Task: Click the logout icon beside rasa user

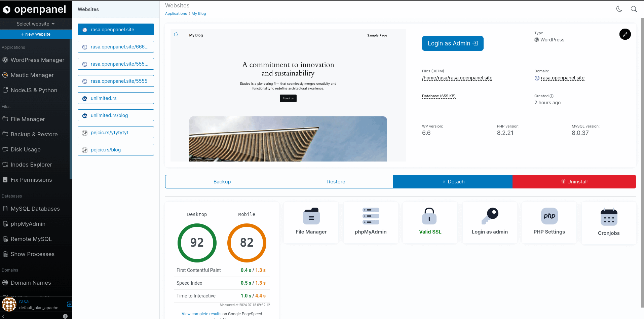Action: (69, 304)
